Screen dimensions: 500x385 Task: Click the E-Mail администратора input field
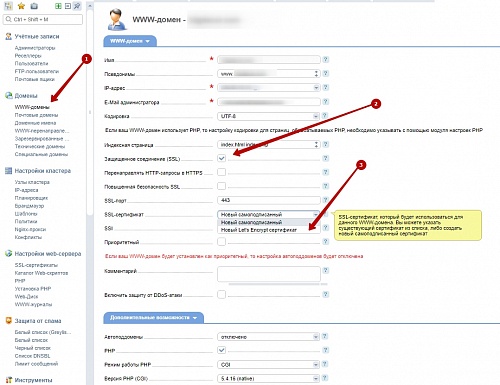click(x=269, y=102)
